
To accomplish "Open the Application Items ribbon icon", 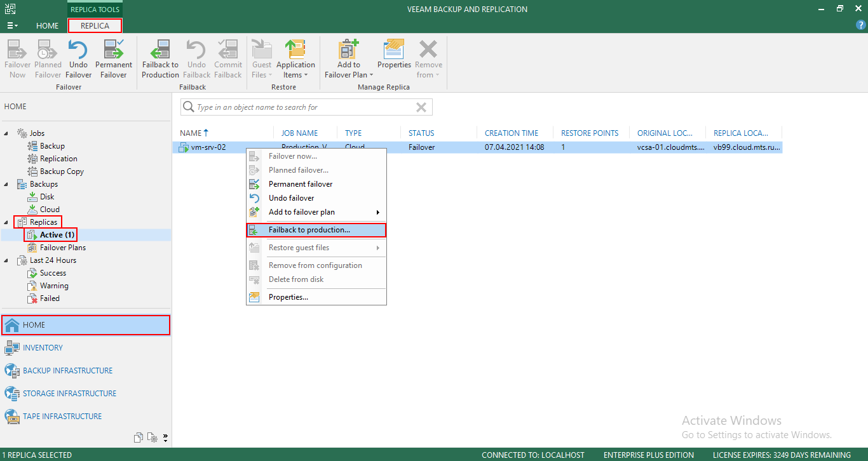I will (295, 51).
